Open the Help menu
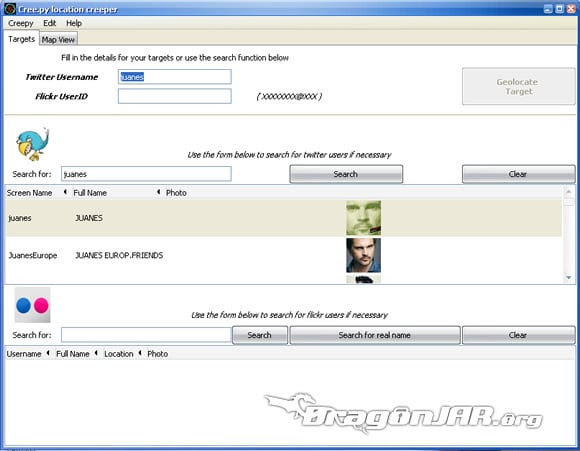 point(74,23)
